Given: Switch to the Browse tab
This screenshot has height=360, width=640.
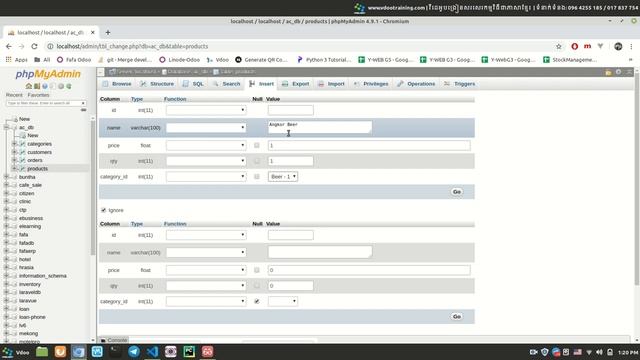Looking at the screenshot, I should click(117, 84).
